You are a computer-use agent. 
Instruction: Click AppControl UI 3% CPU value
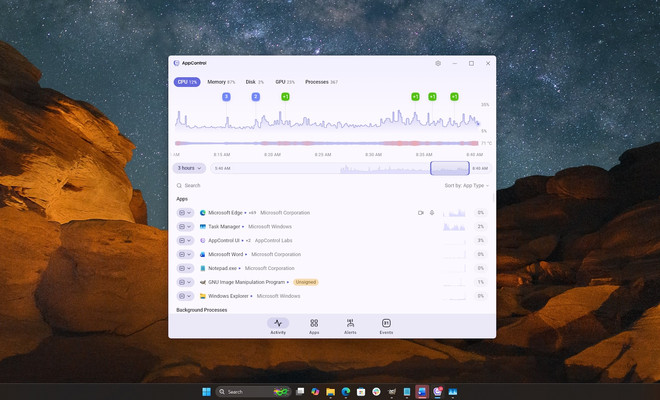(x=481, y=240)
